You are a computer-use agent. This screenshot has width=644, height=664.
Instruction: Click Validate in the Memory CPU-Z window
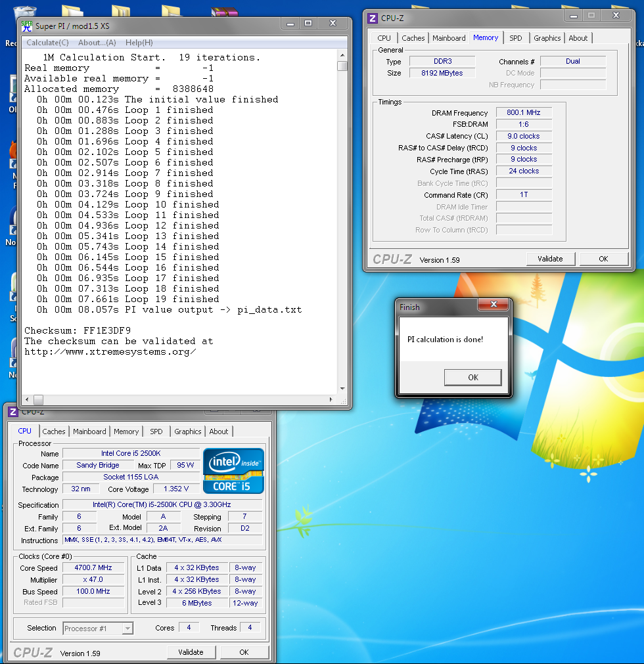pos(550,259)
